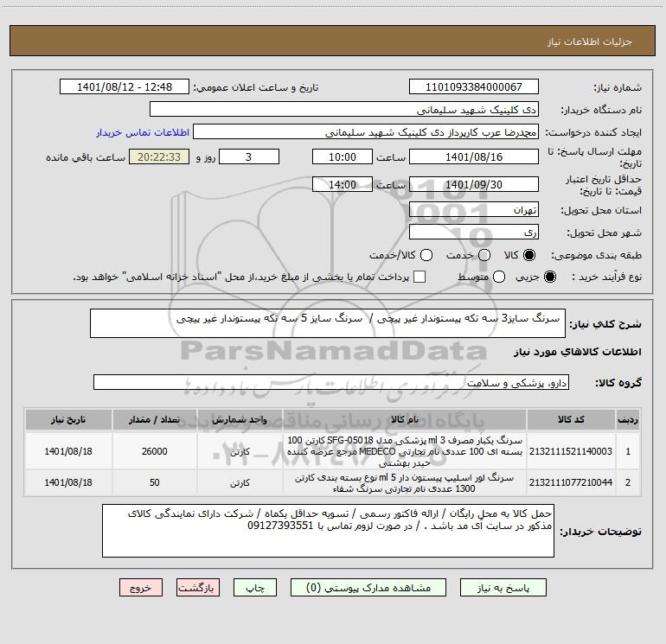The image size is (666, 644).
Task: Click the request creator field محمدرضا عرب
Action: (366, 131)
